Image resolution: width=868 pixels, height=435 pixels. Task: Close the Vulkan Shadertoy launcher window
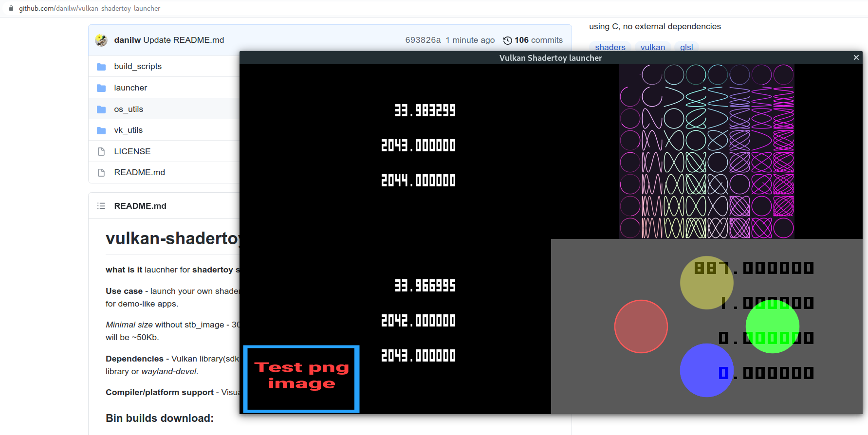tap(856, 57)
